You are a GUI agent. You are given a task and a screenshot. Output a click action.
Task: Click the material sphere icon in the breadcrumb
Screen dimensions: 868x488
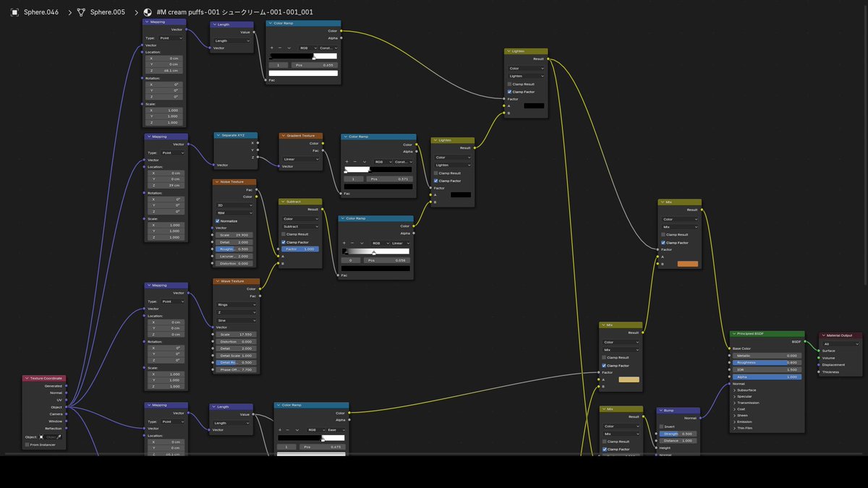tap(148, 12)
